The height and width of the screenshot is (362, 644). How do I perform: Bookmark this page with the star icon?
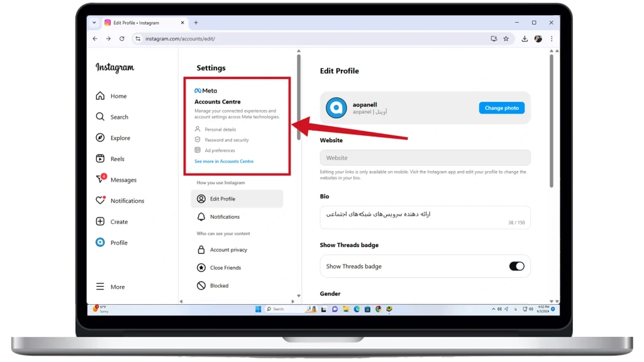pos(506,38)
